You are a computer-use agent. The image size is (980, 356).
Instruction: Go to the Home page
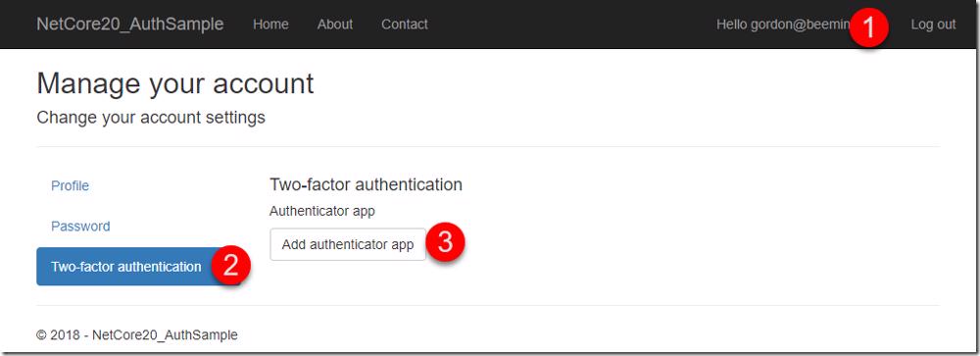click(270, 25)
